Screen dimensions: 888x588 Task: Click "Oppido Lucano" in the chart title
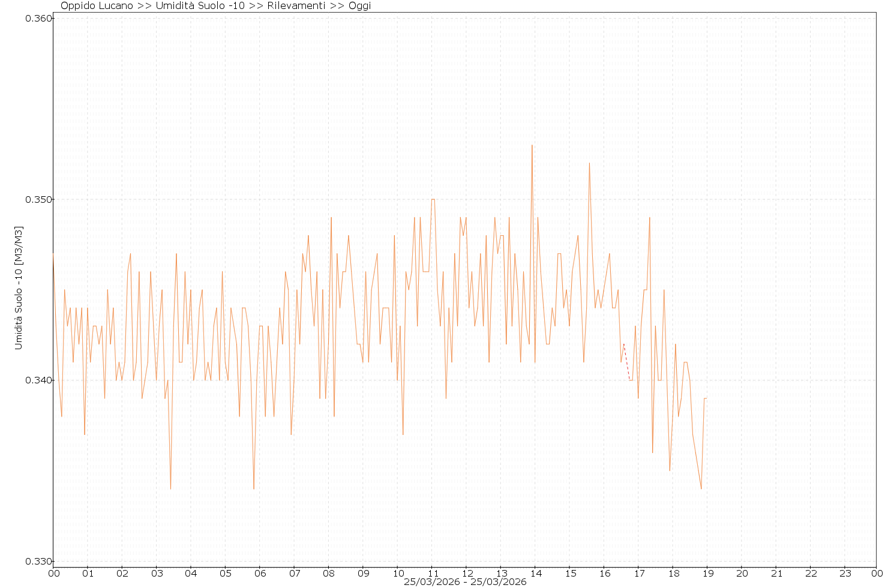[97, 6]
